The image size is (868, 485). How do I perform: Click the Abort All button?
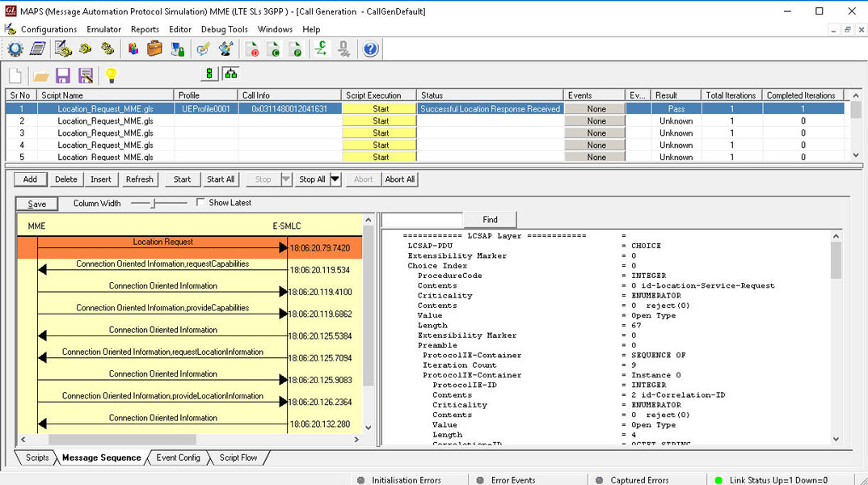[400, 179]
